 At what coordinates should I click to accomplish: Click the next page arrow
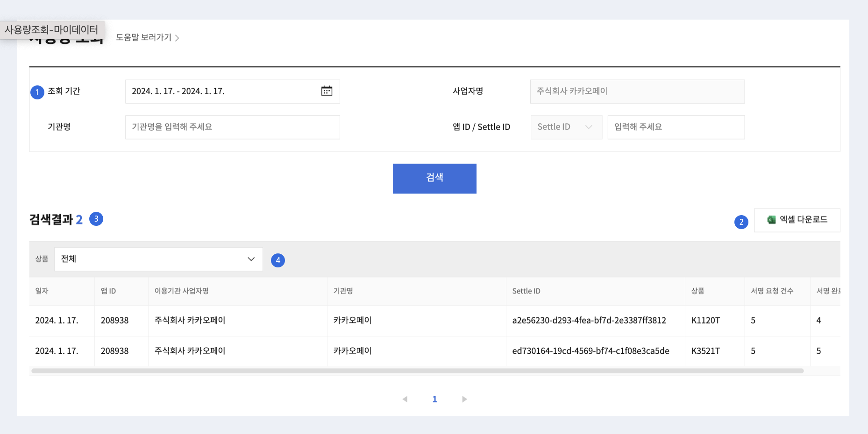coord(464,399)
